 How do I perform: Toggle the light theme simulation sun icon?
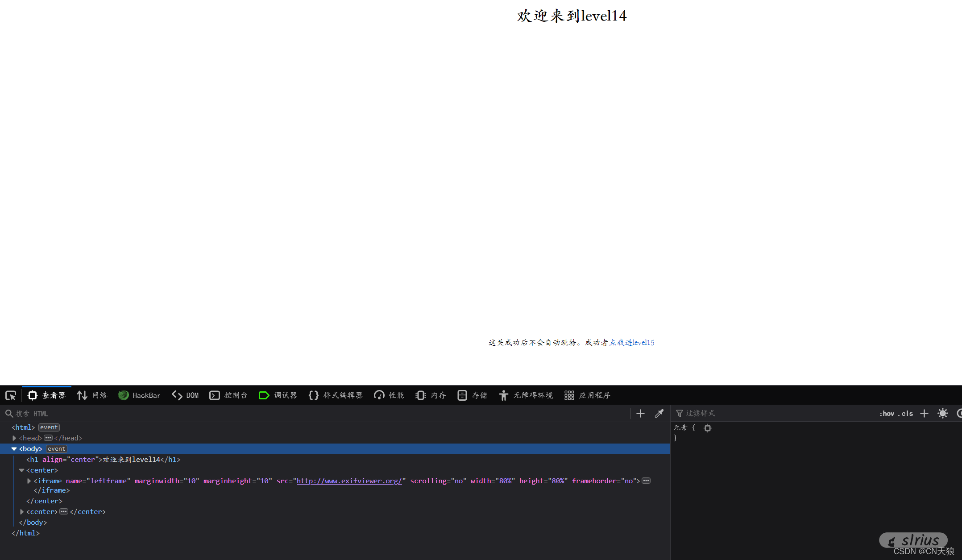[x=942, y=413]
